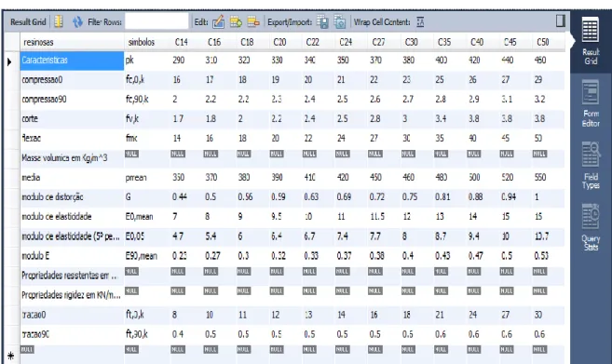
Task: Sort by the simbolos column header
Action: (142, 42)
